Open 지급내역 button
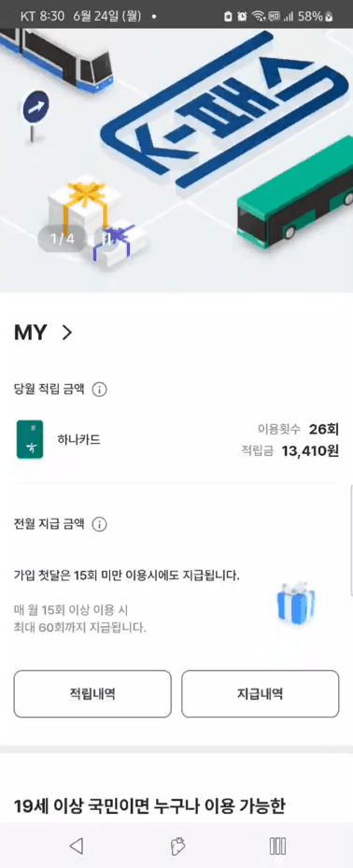This screenshot has width=353, height=868. [x=260, y=694]
